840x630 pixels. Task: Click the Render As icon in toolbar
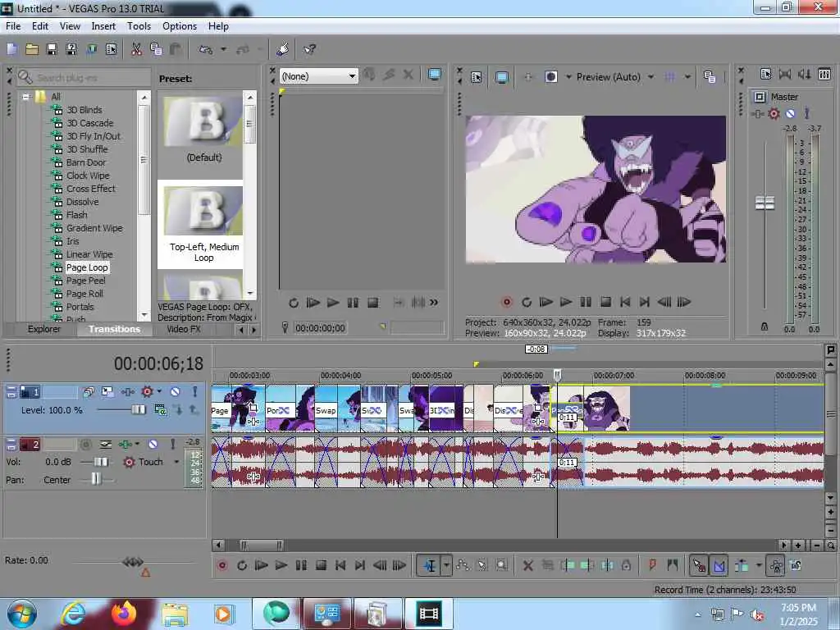[x=92, y=49]
